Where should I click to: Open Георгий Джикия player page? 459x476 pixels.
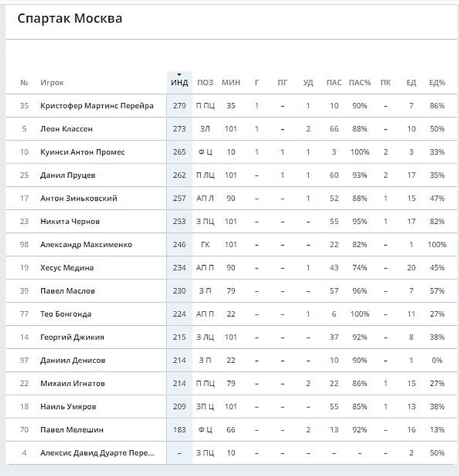tap(72, 337)
